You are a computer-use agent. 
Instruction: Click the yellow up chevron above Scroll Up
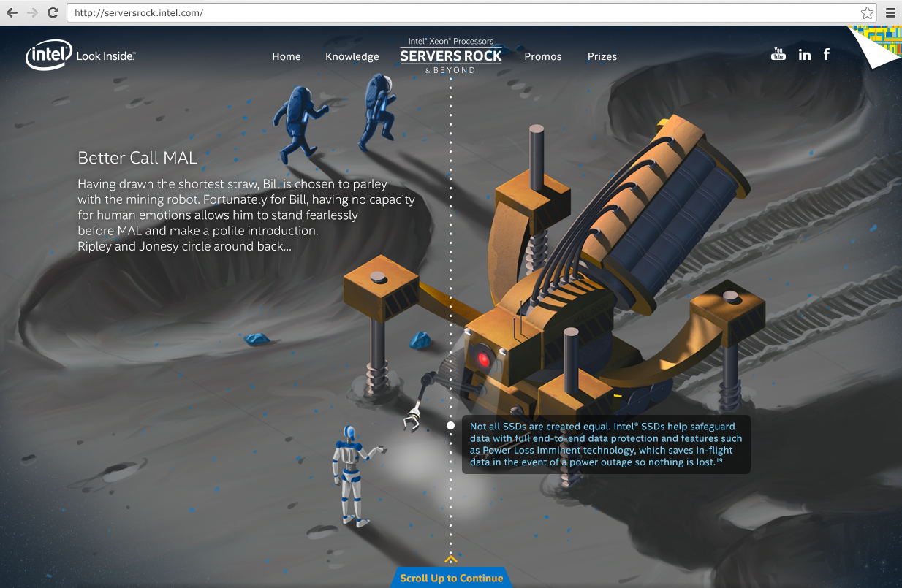[451, 560]
